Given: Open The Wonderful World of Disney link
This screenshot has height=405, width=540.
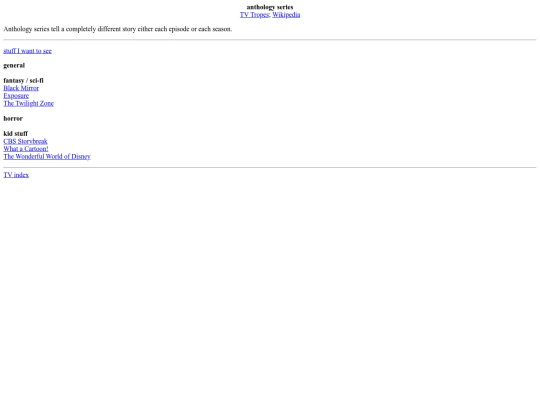Looking at the screenshot, I should click(x=47, y=156).
